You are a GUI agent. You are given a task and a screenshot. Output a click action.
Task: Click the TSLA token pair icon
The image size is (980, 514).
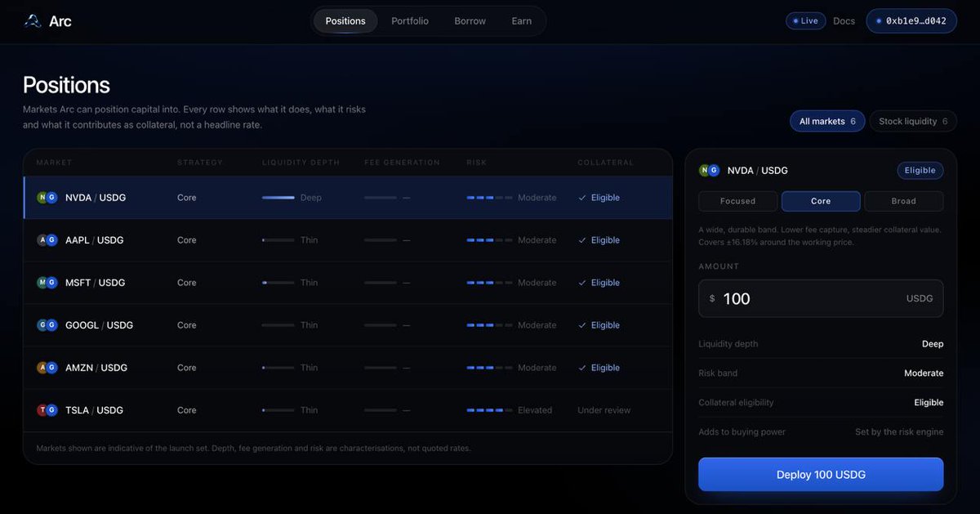tap(47, 410)
